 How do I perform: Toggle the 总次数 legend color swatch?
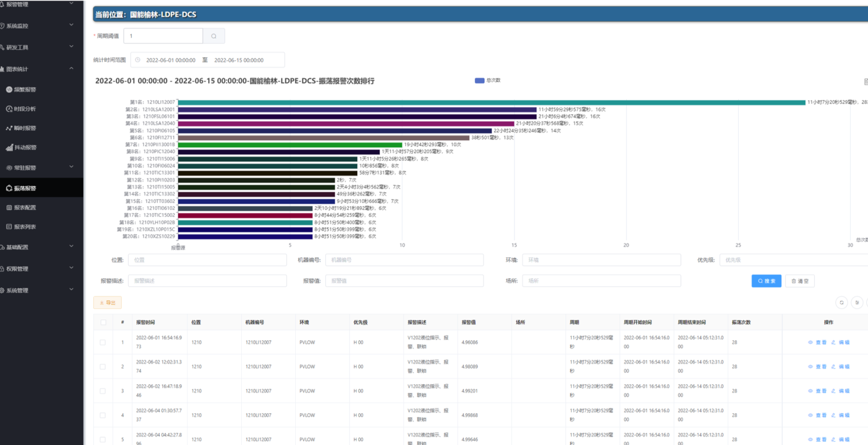point(479,81)
